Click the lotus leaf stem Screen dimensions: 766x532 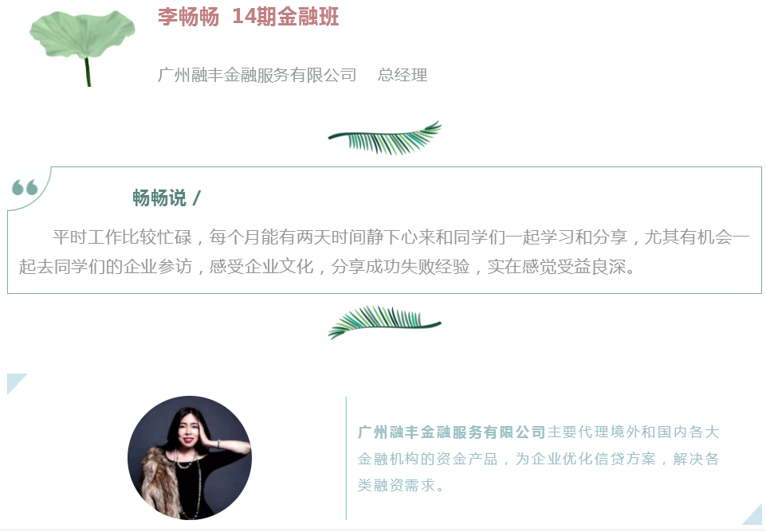click(88, 72)
